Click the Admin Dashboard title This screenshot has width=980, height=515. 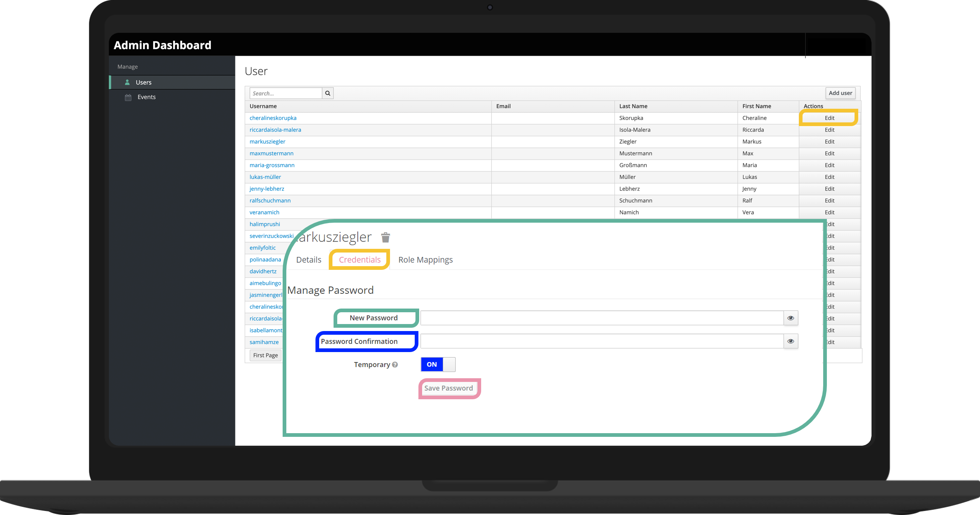pos(162,45)
